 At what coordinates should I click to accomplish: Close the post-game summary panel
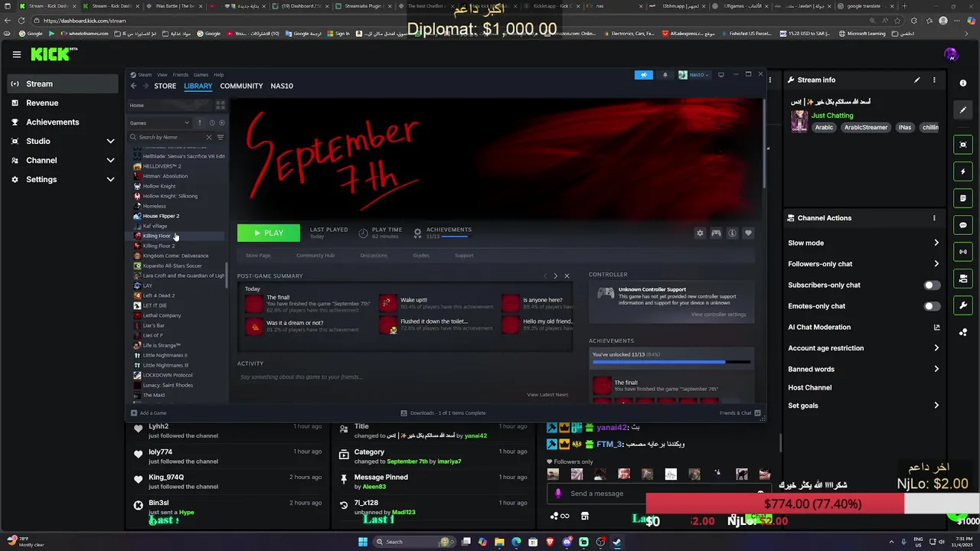pos(567,275)
